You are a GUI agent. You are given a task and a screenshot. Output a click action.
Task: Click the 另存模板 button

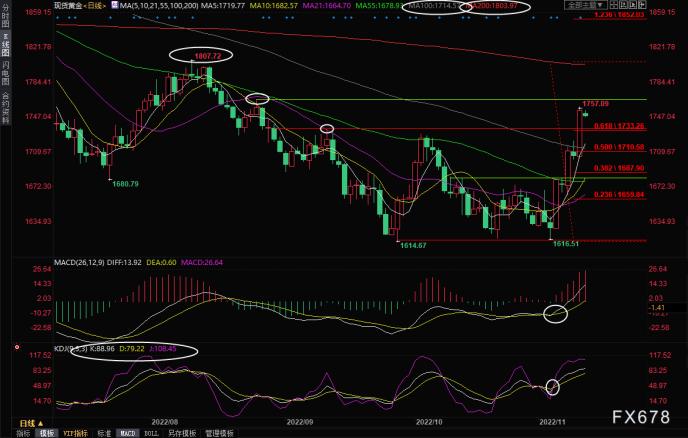point(182,434)
